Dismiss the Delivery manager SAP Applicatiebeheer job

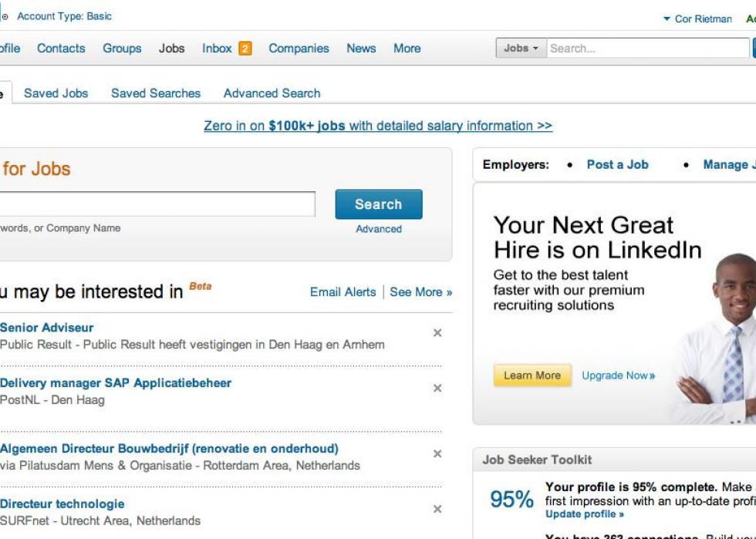tap(437, 388)
